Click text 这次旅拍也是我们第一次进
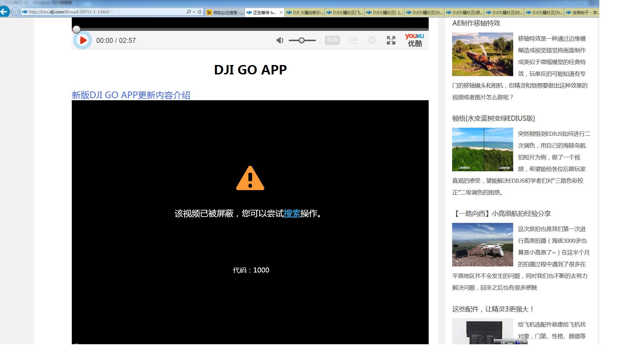Image resolution: width=644 pixels, height=362 pixels. coord(552,229)
